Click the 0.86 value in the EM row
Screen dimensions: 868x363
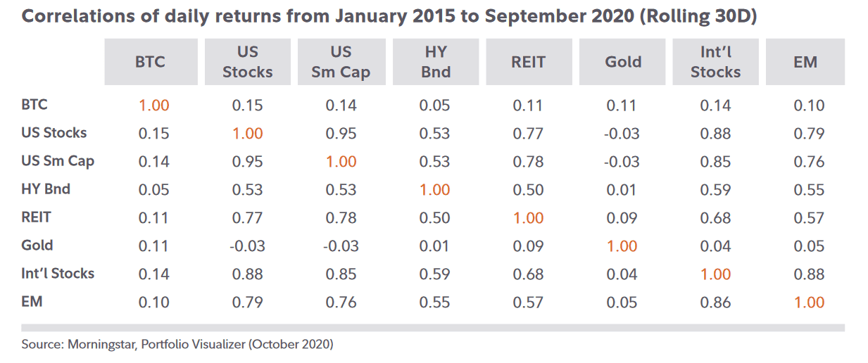715,302
